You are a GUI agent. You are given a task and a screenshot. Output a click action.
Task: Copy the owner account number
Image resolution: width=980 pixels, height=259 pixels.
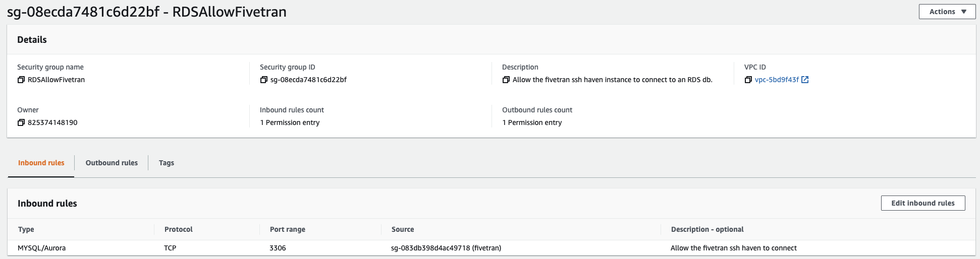[21, 122]
